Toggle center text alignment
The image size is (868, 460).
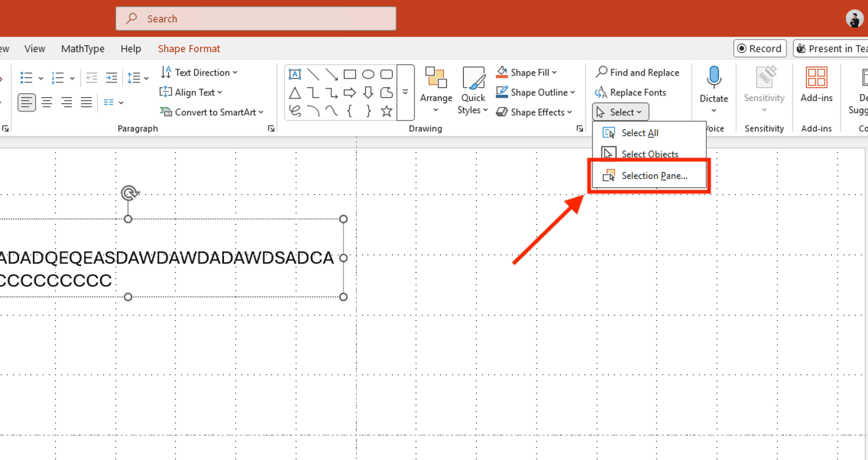(x=47, y=102)
